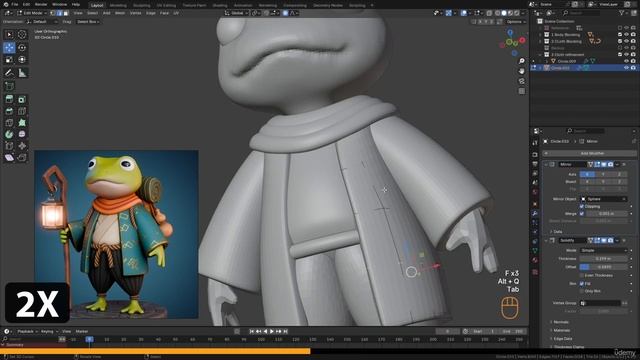Select the Cursor tool
Viewport: 640px width, 360px height.
click(22, 35)
